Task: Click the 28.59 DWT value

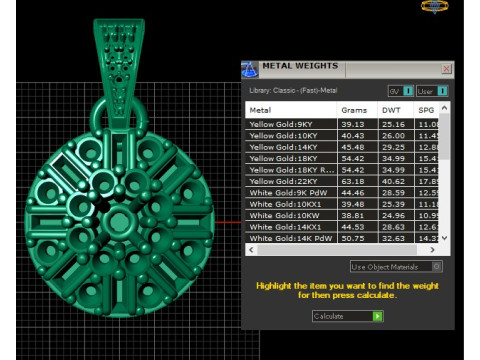Action: (x=393, y=193)
